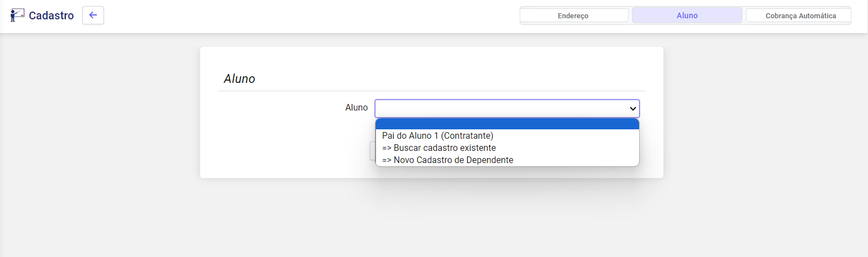Click the gray page background below the card
The height and width of the screenshot is (257, 868).
click(x=431, y=221)
